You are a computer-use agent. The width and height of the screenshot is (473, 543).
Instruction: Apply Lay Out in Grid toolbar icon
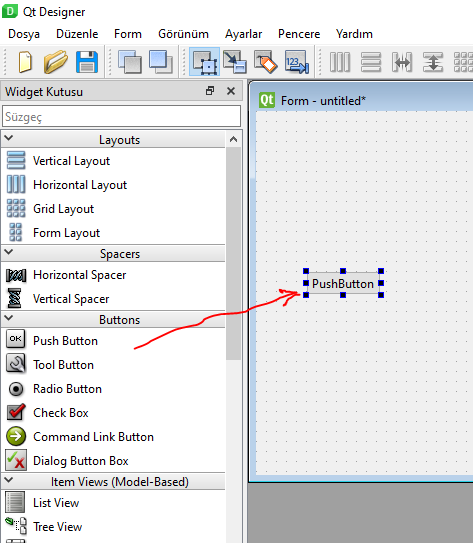463,62
